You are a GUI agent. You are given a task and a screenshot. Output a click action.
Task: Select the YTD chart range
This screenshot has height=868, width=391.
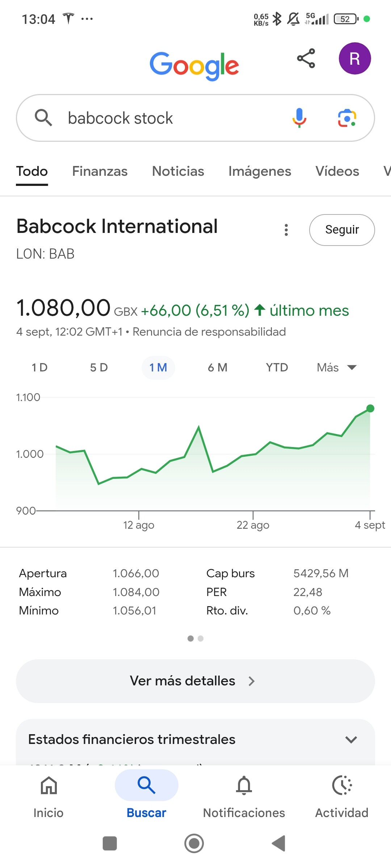point(277,368)
